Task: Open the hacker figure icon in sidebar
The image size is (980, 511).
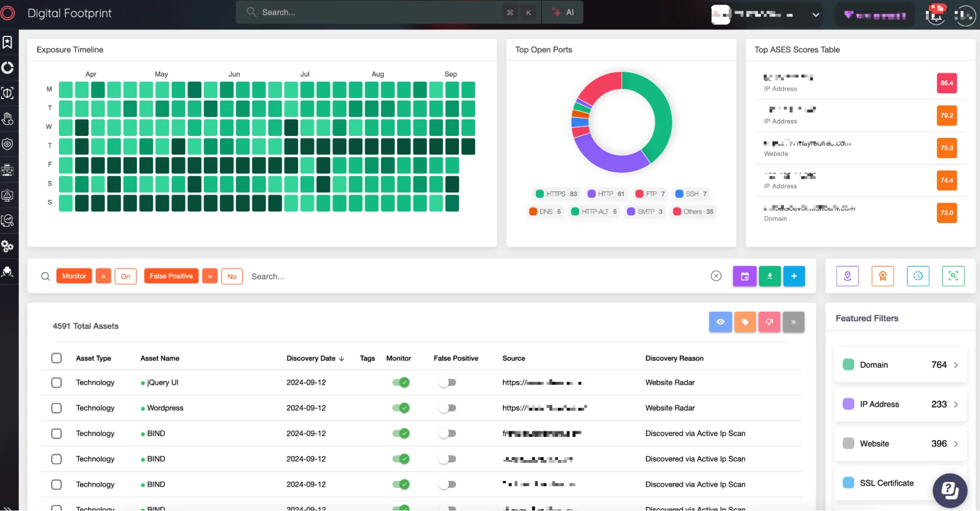Action: [7, 272]
